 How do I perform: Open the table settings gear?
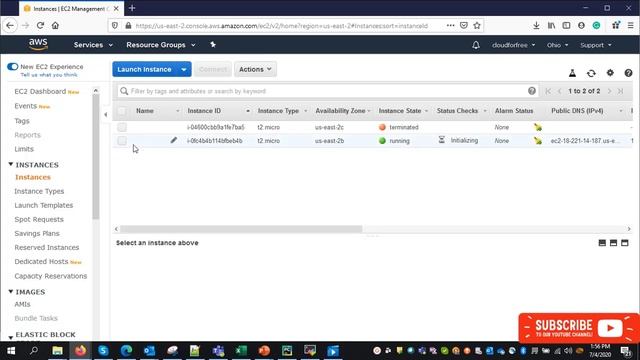click(x=610, y=73)
